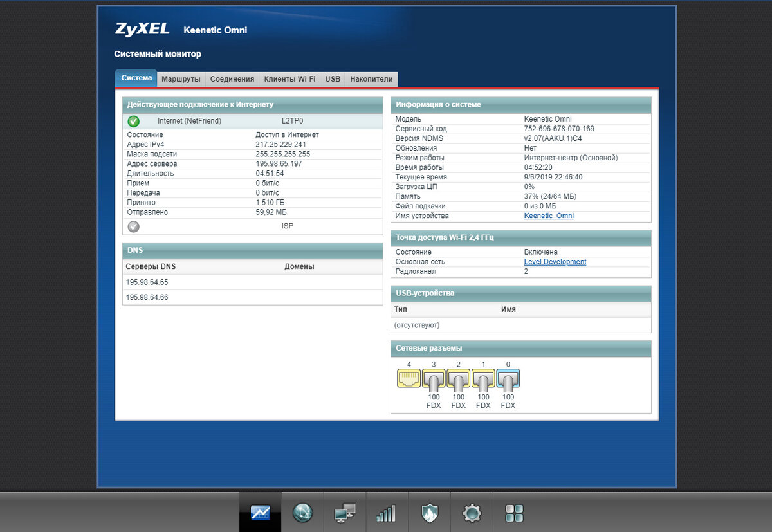Open the Security shield icon
The width and height of the screenshot is (772, 532).
[429, 513]
